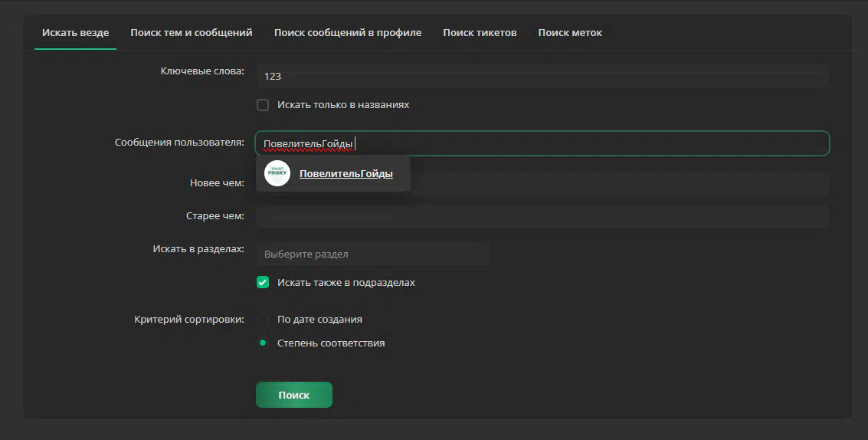Open Поиск тем и сообщений tab
Image resolution: width=868 pixels, height=440 pixels.
click(192, 33)
